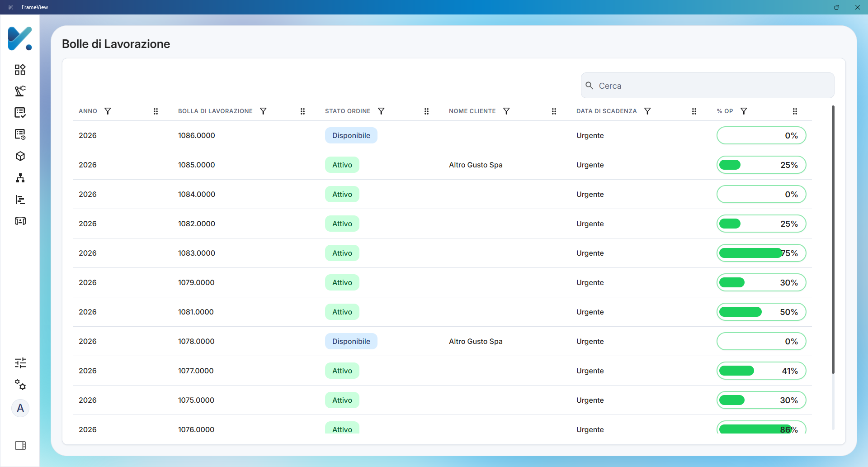Click Attivo badge in row 1077.0000
The image size is (868, 467).
tap(342, 371)
